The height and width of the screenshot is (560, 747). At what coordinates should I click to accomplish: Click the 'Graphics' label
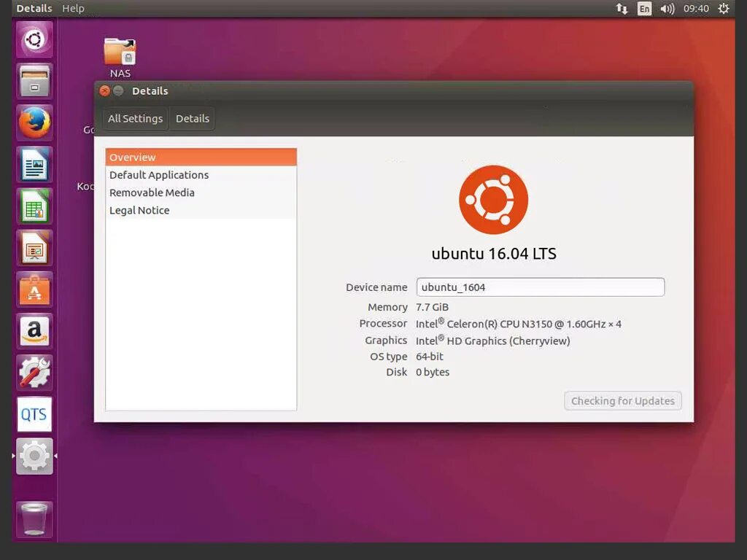pos(386,341)
